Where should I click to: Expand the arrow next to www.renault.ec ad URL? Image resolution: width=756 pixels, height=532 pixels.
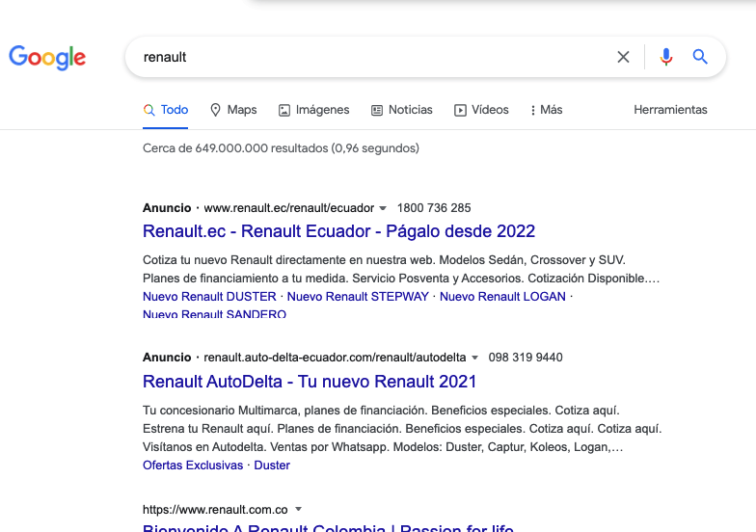pyautogui.click(x=383, y=208)
